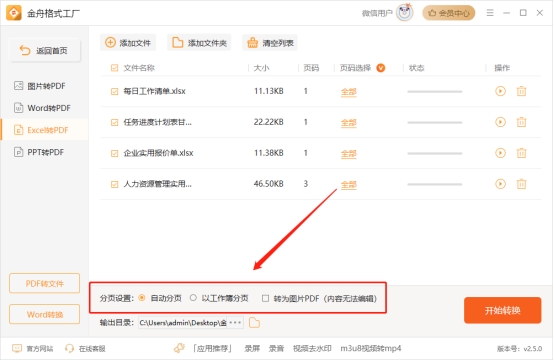Delete 任务进度计划表 row with trash icon
Image resolution: width=554 pixels, height=360 pixels.
point(521,122)
